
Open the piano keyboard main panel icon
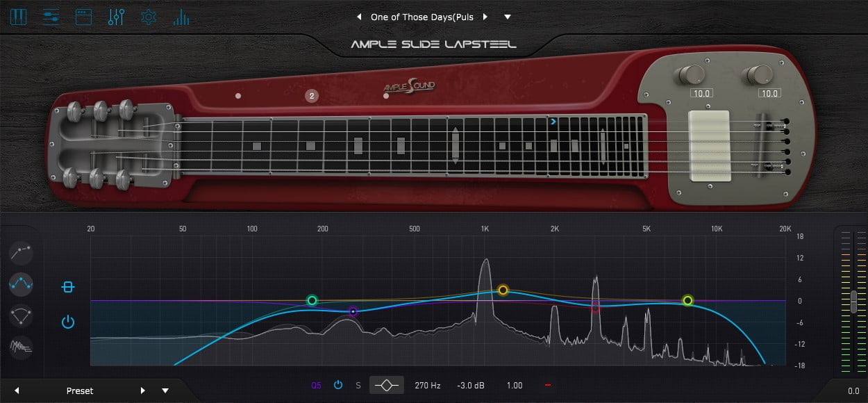point(19,17)
